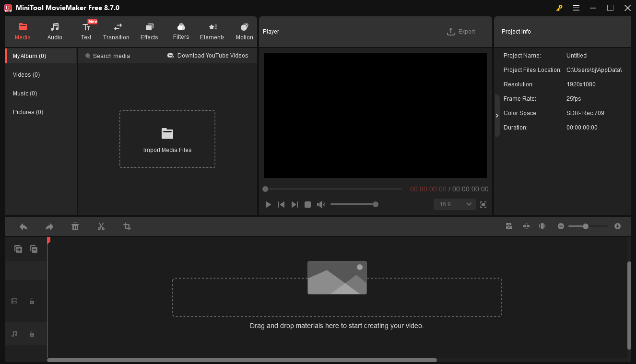Click the timeline marker icon
The width and height of the screenshot is (636, 364).
coord(542,226)
